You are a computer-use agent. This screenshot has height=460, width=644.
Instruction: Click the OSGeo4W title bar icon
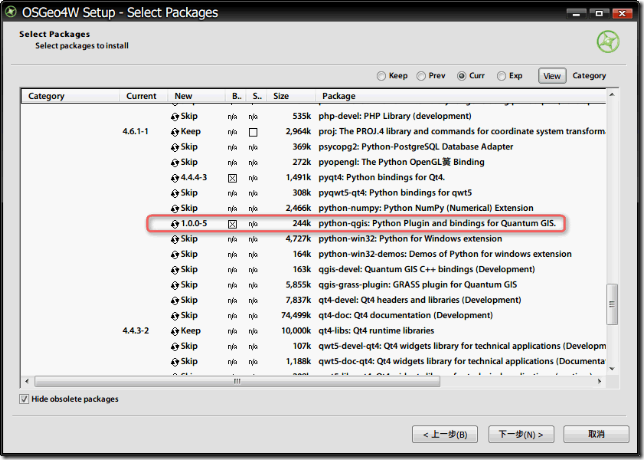point(11,12)
